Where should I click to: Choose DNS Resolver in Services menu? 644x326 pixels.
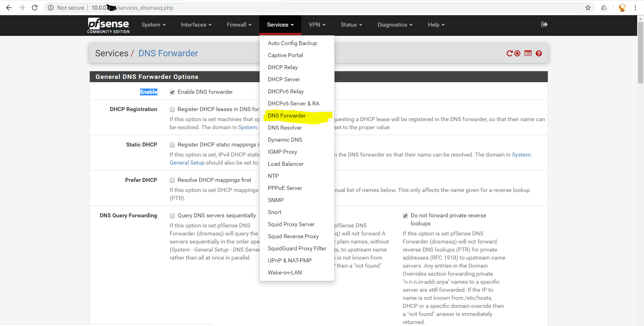[297, 128]
